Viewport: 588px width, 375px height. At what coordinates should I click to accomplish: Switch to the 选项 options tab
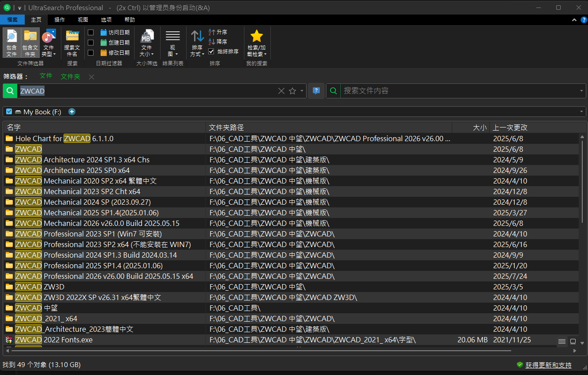106,20
